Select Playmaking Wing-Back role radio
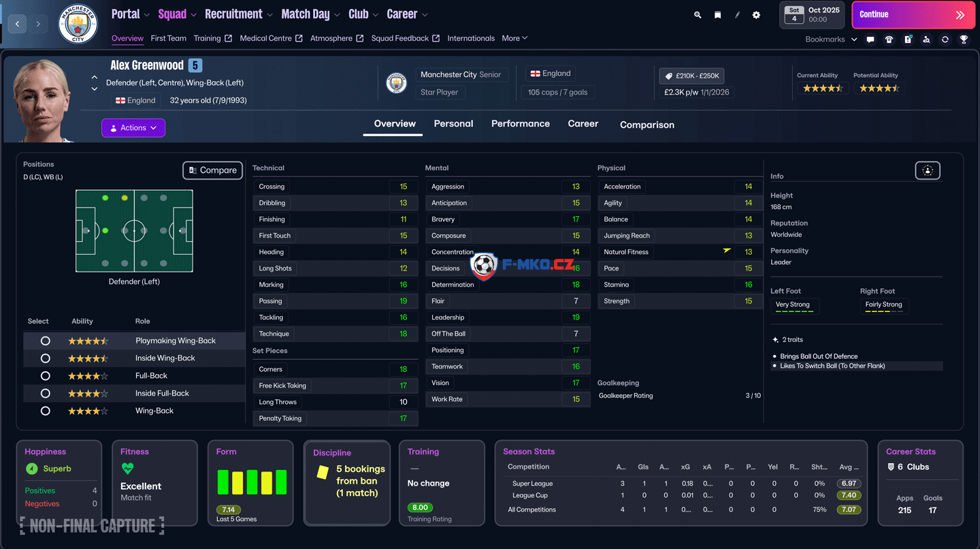 pyautogui.click(x=46, y=341)
